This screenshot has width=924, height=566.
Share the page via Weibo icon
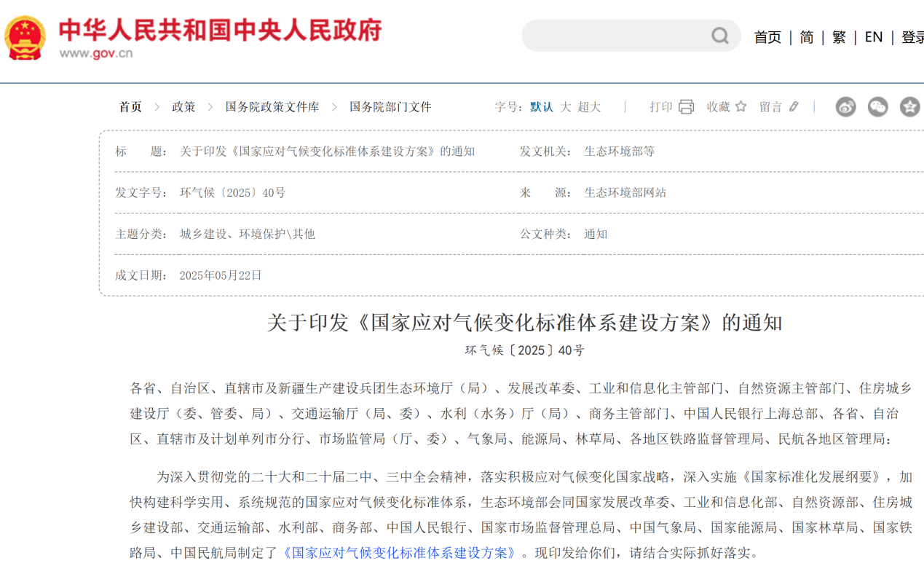coord(845,107)
